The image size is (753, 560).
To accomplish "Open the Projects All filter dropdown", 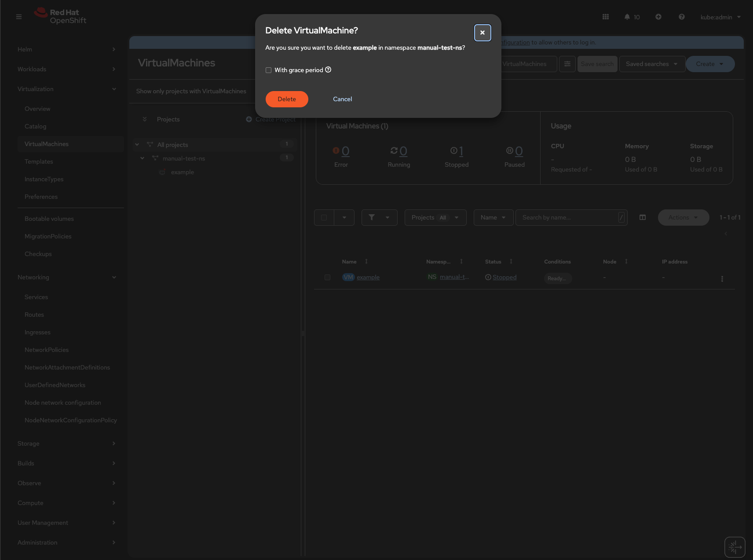I will pyautogui.click(x=435, y=217).
